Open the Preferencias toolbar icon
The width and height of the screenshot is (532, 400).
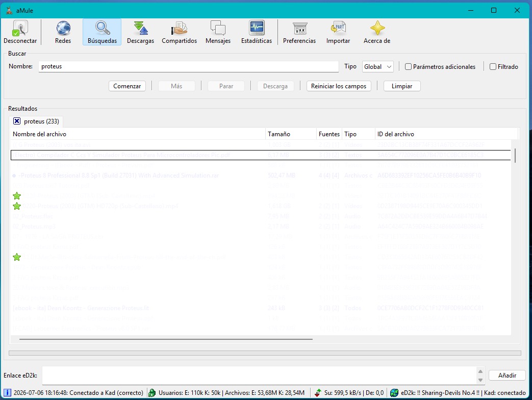299,28
